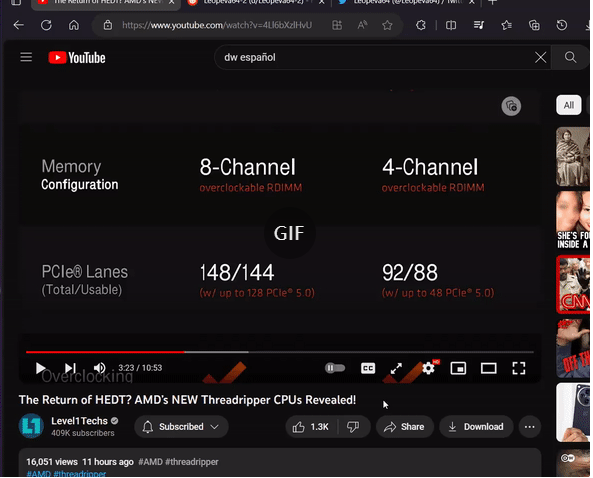
Task: Switch to first YouTube browser tab
Action: [x=106, y=3]
